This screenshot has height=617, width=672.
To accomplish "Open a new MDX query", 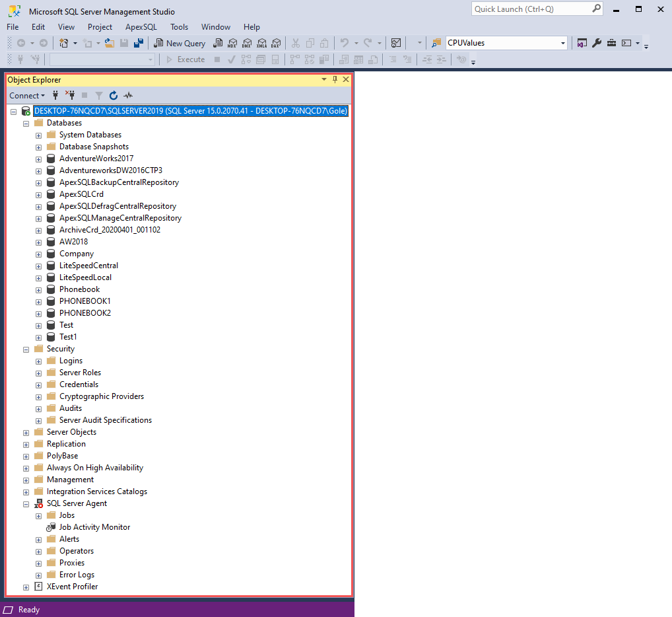I will click(232, 43).
